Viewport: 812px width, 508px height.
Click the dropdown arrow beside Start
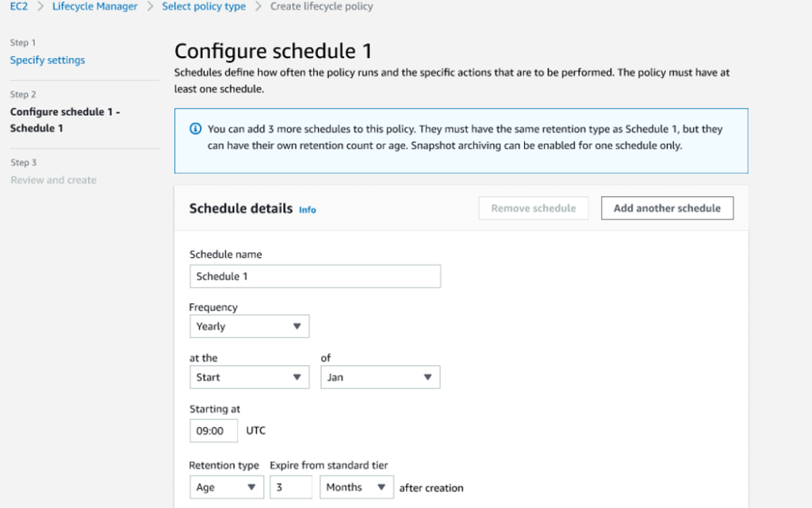298,377
